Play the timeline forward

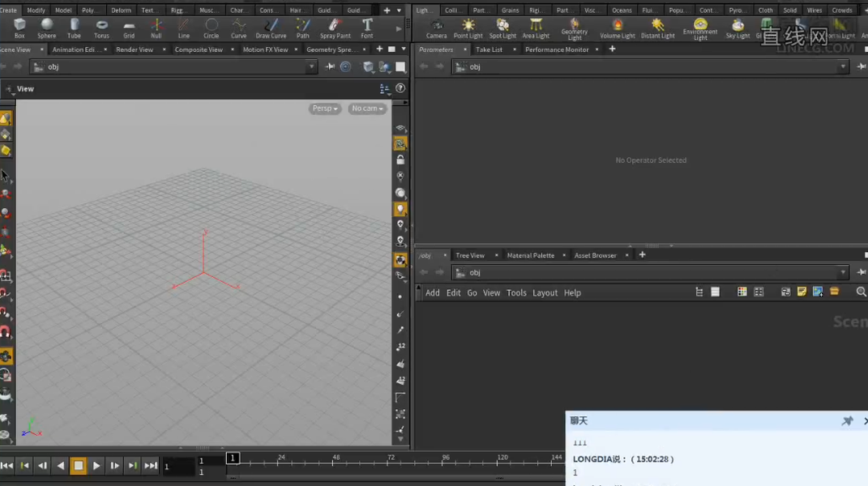(96, 466)
